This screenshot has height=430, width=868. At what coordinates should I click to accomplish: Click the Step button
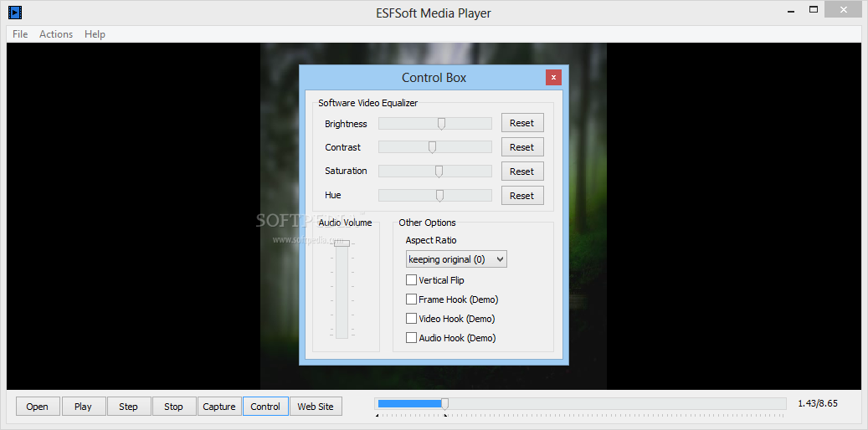[128, 407]
